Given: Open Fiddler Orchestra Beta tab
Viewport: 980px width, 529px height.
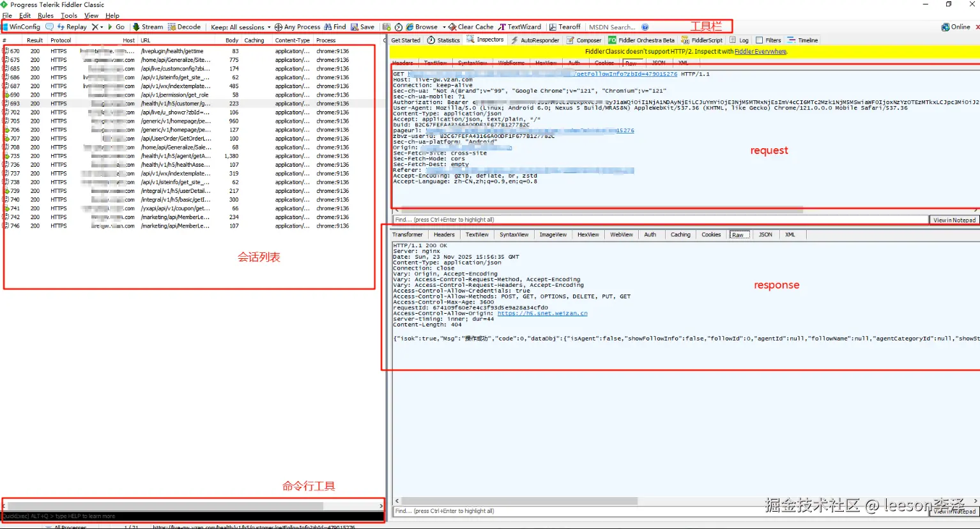Looking at the screenshot, I should (x=641, y=40).
